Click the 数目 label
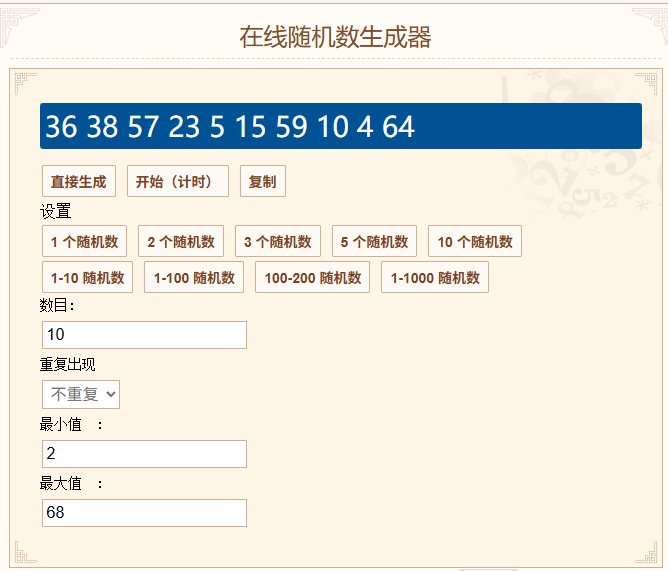 57,306
